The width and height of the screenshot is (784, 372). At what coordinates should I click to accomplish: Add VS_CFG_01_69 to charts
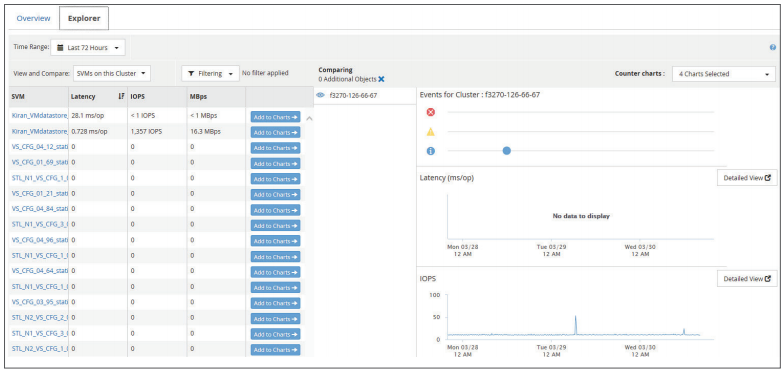tap(276, 164)
